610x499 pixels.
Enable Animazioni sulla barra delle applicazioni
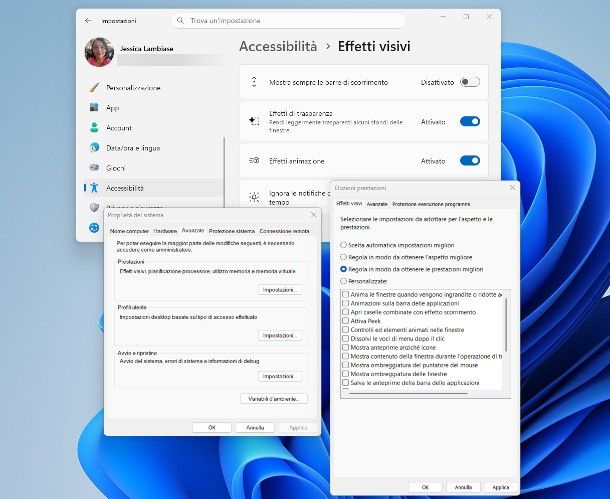(345, 303)
